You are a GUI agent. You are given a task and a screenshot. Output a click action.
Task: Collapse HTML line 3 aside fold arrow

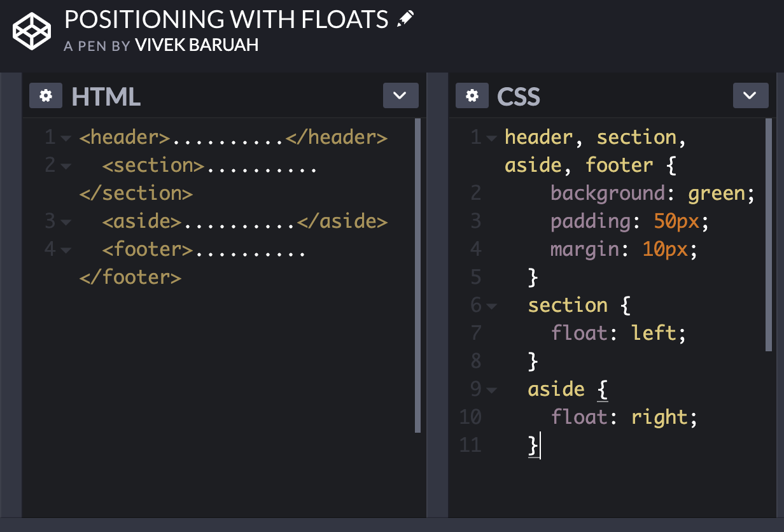tap(66, 222)
